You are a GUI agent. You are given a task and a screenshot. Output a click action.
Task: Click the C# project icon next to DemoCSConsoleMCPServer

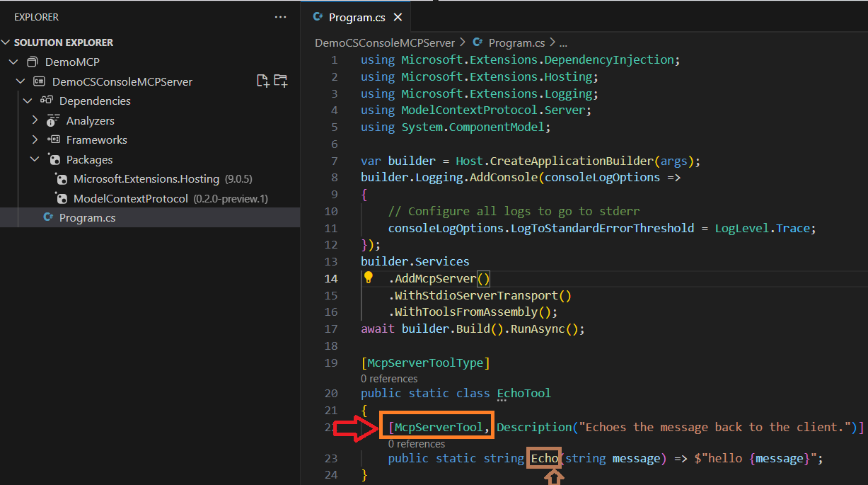pyautogui.click(x=40, y=81)
